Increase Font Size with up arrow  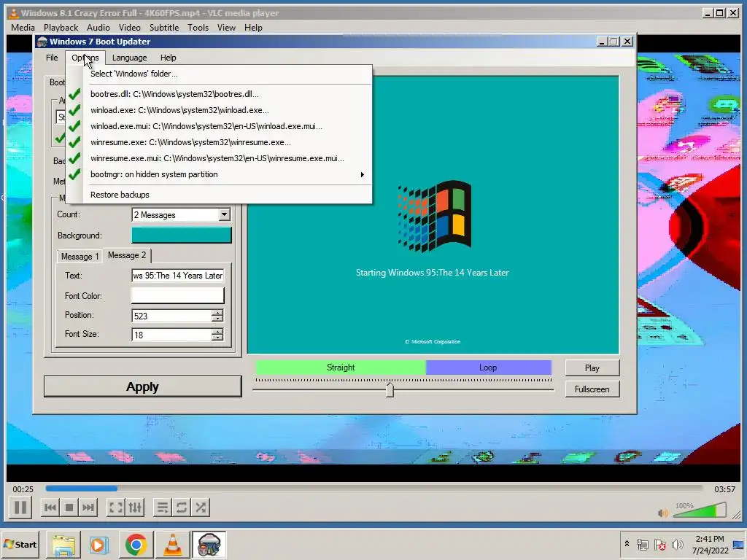tap(217, 332)
